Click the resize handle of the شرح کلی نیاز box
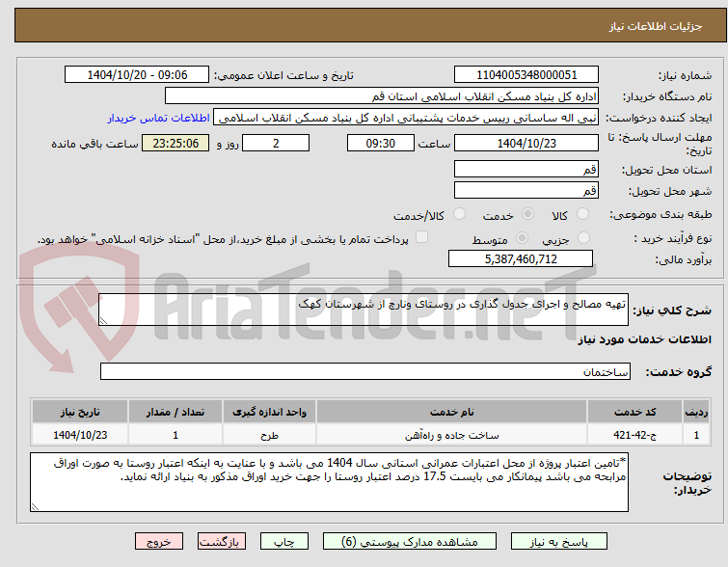Viewport: 728px width, 567px height. tap(103, 320)
